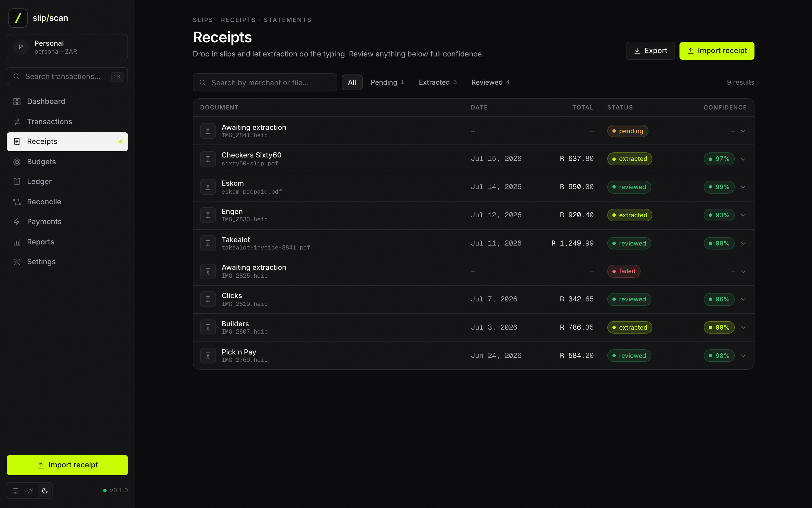
Task: Click the 93% confidence badge
Action: 719,215
